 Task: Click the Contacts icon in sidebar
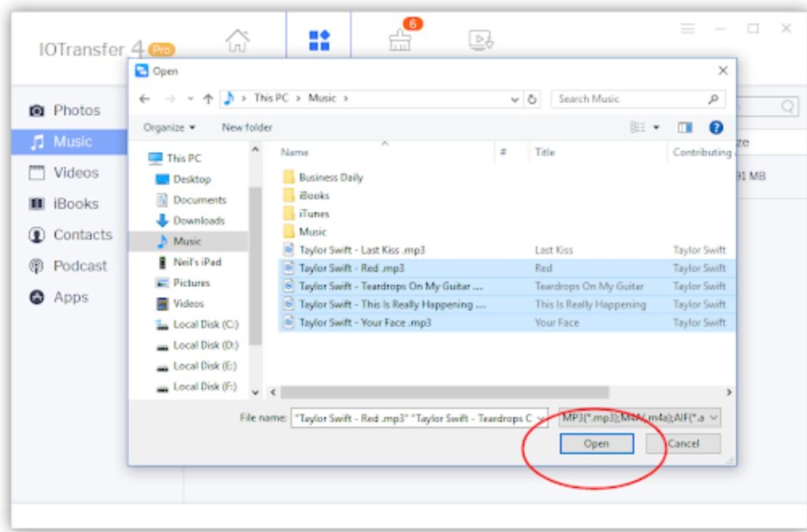[36, 235]
